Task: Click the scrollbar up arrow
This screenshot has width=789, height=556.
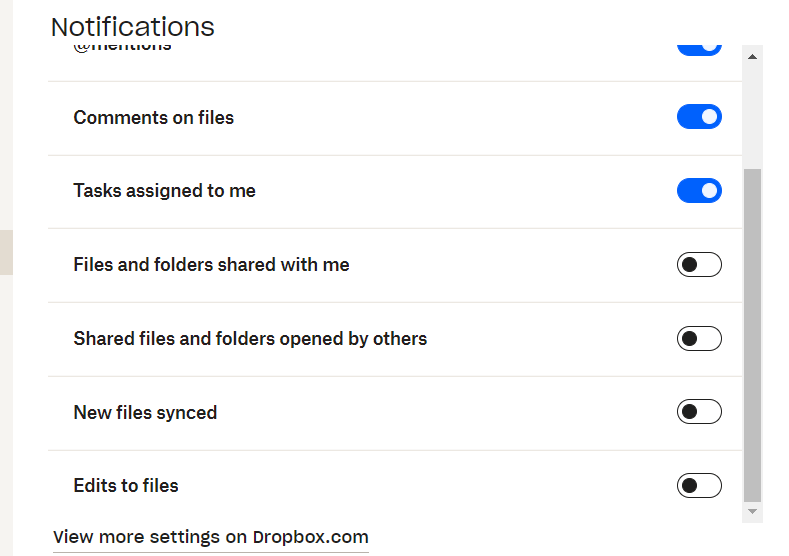Action: [752, 57]
